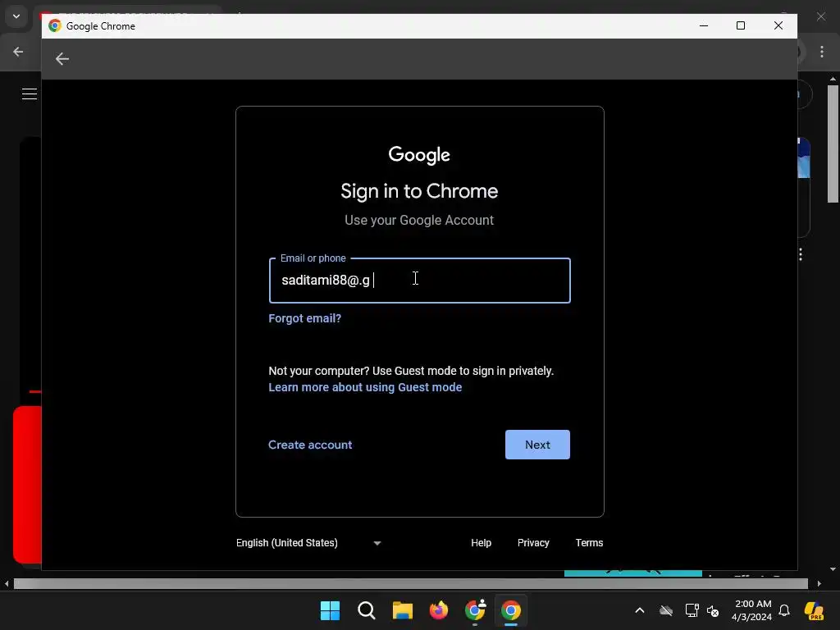The image size is (840, 630).
Task: Click the Sign in to Chrome heading
Action: [x=419, y=191]
